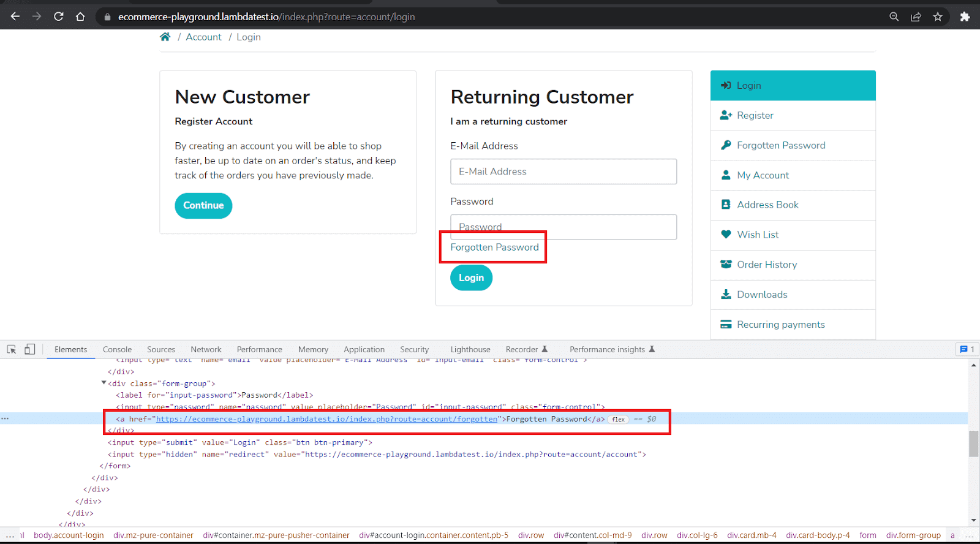Viewport: 980px width, 544px height.
Task: Click the Address Book icon
Action: coord(726,205)
